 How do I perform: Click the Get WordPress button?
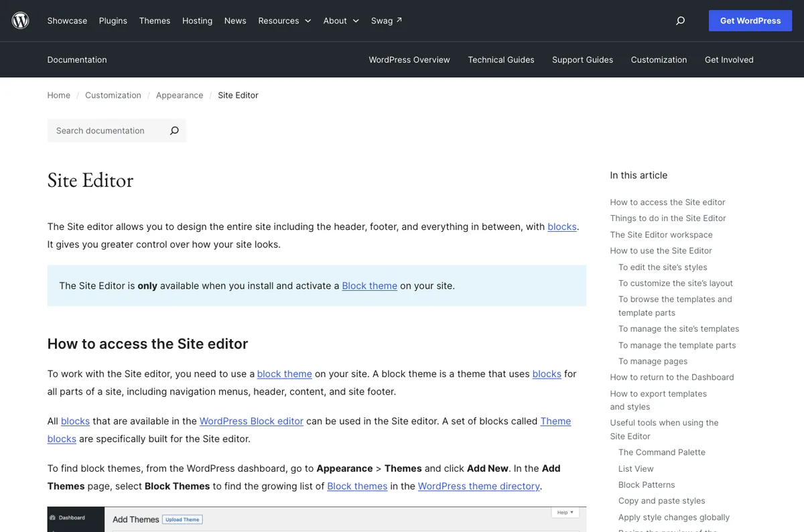pyautogui.click(x=750, y=21)
